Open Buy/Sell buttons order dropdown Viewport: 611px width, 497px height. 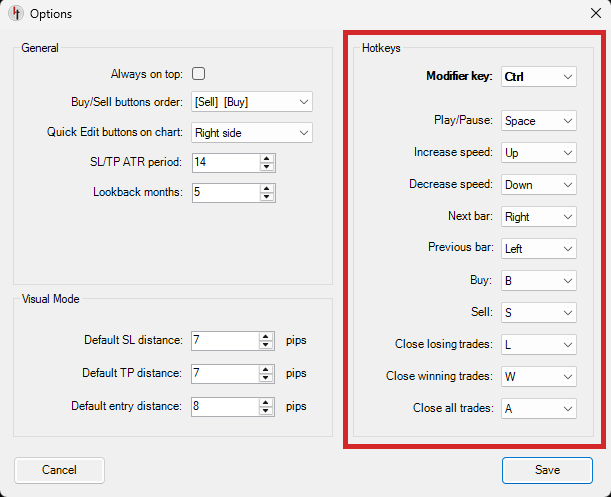click(252, 102)
